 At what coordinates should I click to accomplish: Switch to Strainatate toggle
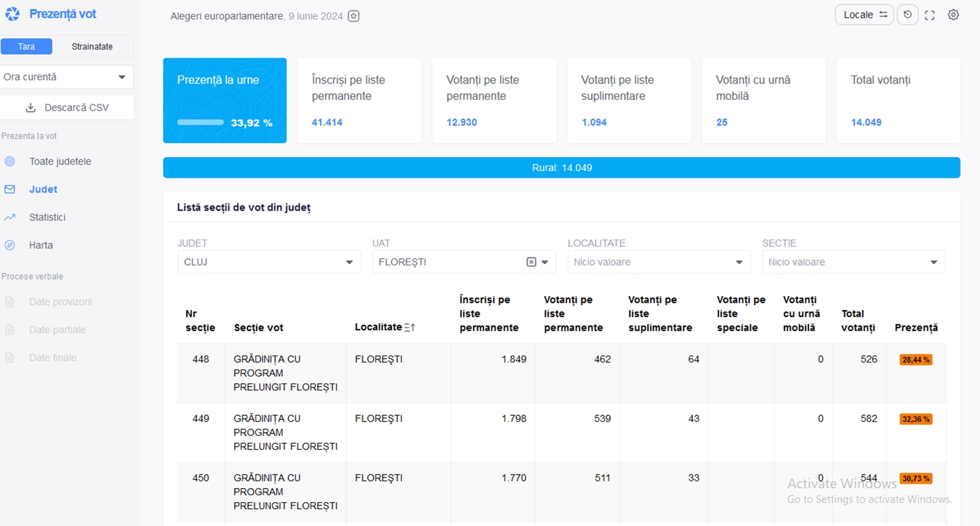92,47
